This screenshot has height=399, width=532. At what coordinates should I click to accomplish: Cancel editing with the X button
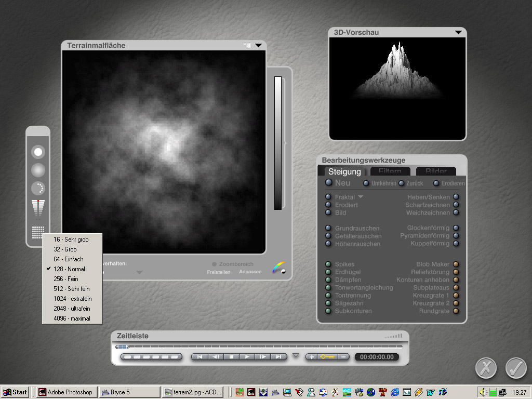[486, 368]
